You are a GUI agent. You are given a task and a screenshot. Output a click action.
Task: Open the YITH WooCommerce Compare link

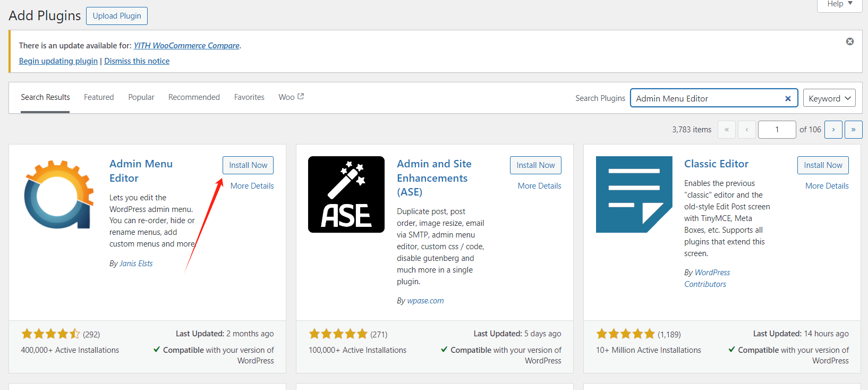[186, 46]
